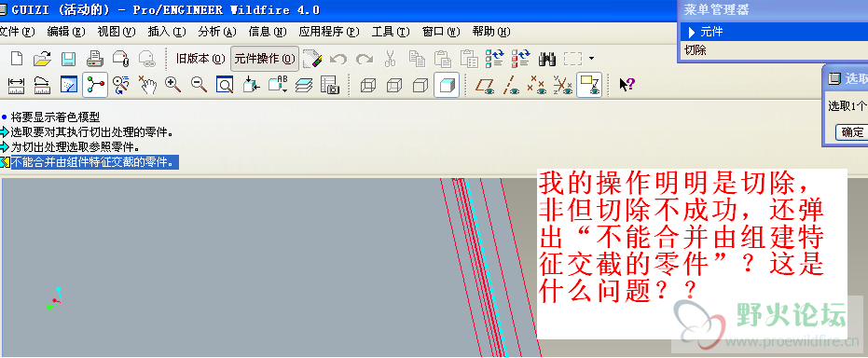Click the context help arrow icon
The height and width of the screenshot is (358, 868).
(627, 85)
